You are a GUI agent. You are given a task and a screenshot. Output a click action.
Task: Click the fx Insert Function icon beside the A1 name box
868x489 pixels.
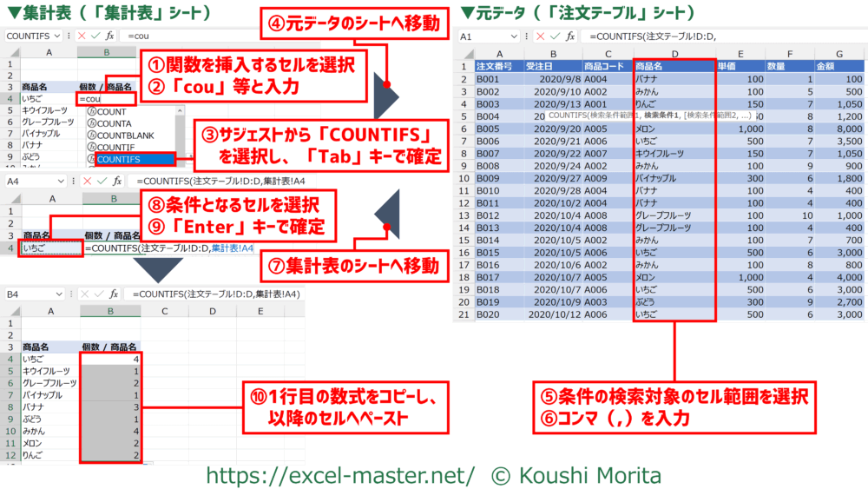(570, 37)
